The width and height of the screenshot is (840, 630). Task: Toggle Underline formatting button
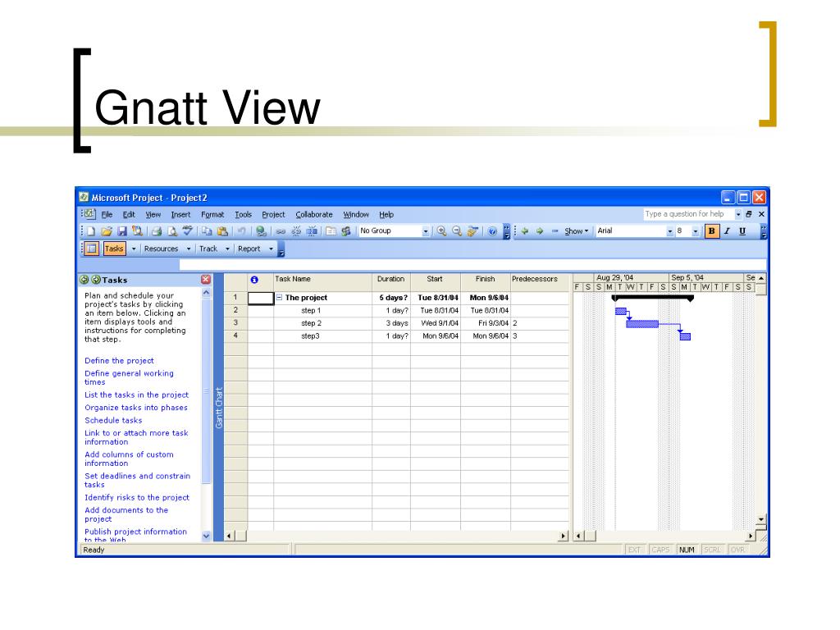point(742,231)
